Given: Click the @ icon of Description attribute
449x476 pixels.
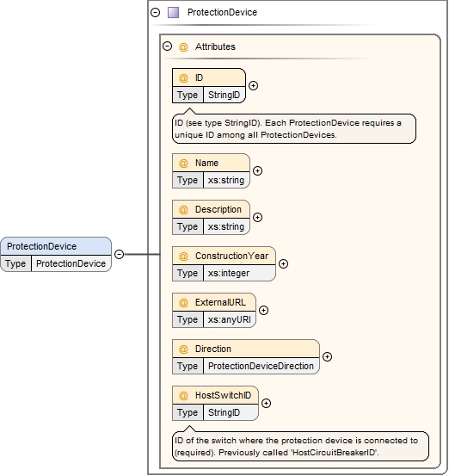Looking at the screenshot, I should point(183,210).
